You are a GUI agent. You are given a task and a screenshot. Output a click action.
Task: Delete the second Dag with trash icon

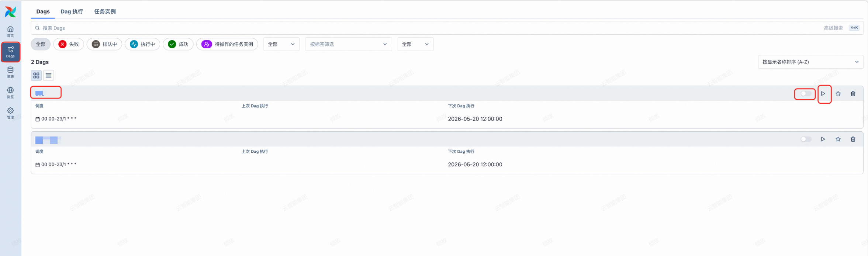853,139
